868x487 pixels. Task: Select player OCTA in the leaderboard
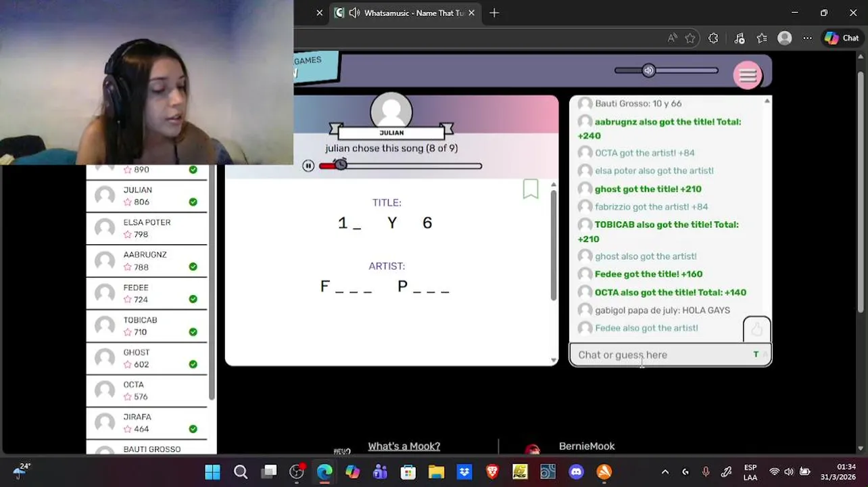pos(147,391)
